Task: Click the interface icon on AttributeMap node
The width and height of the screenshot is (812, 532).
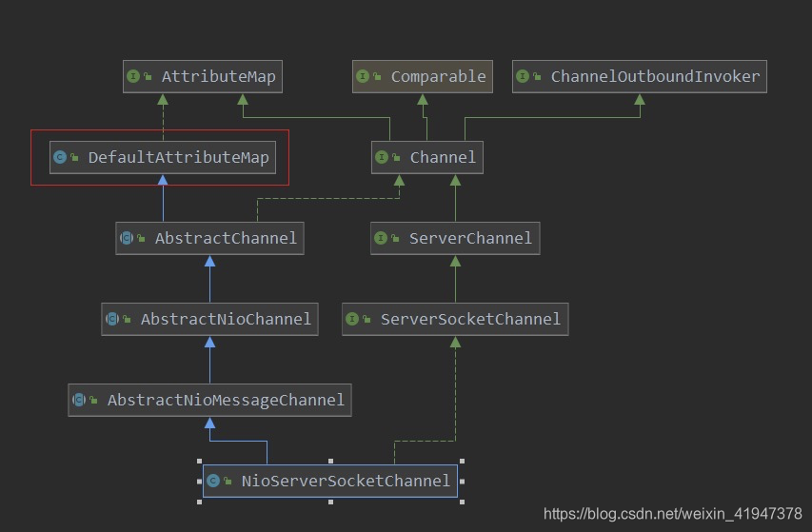Action: pyautogui.click(x=133, y=76)
